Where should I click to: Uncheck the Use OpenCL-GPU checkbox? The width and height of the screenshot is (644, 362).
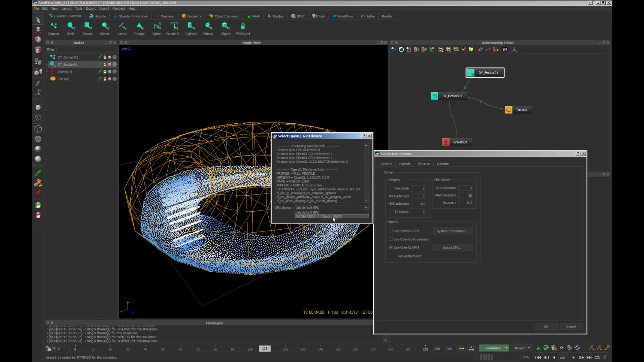[391, 247]
